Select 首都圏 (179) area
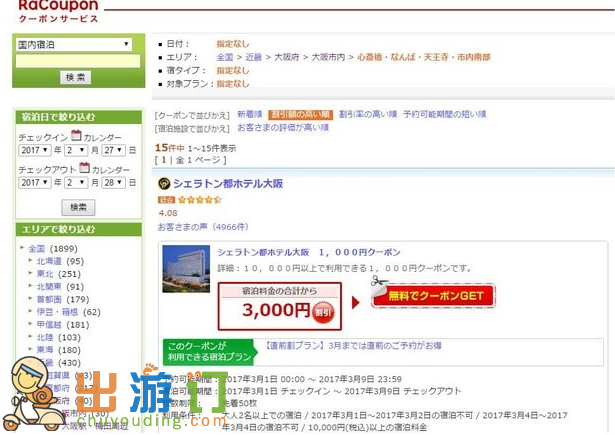Viewport: 615px width, 435px height. pyautogui.click(x=63, y=299)
